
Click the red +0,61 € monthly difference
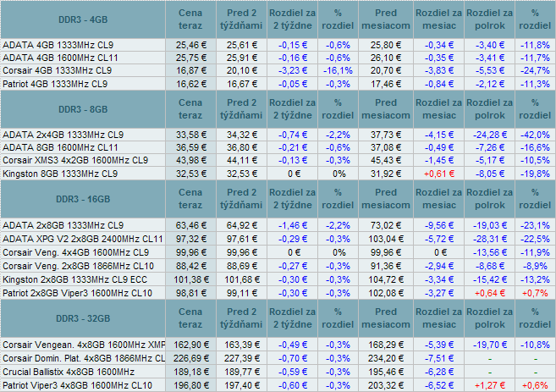439,174
